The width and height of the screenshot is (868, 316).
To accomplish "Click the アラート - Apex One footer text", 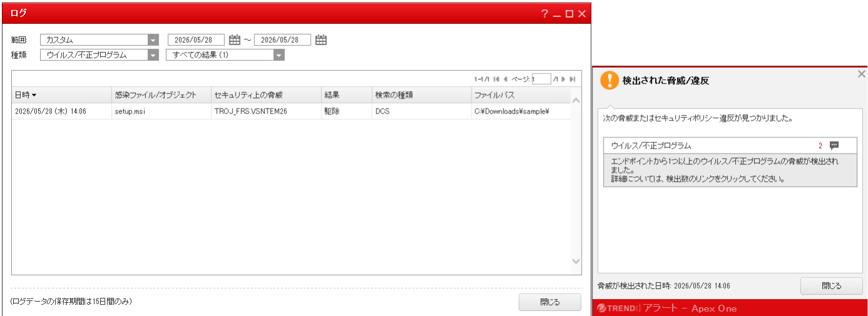I will pos(690,308).
